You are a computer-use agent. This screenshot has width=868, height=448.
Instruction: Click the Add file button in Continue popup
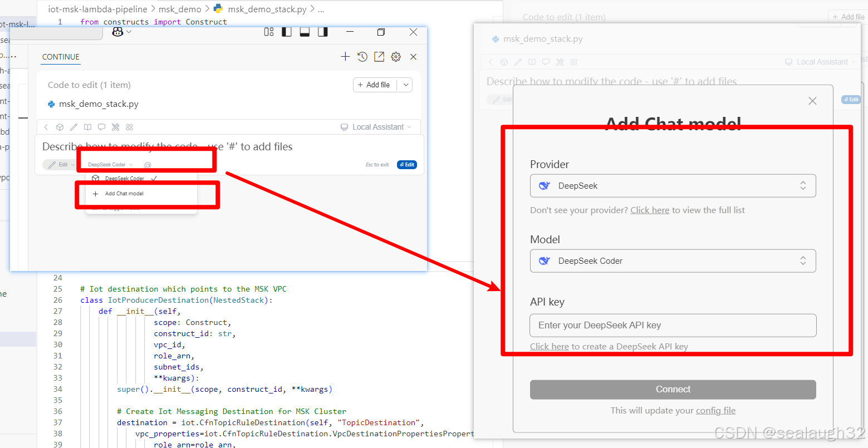(x=374, y=85)
